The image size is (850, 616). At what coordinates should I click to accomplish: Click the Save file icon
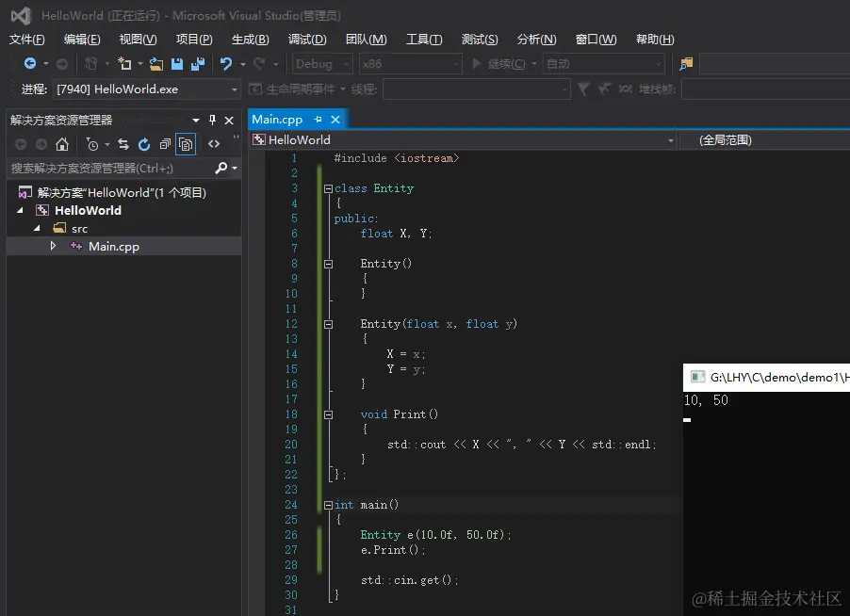pos(177,63)
